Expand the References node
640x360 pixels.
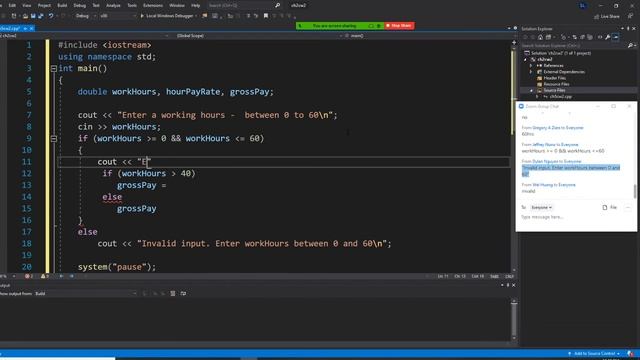(531, 66)
